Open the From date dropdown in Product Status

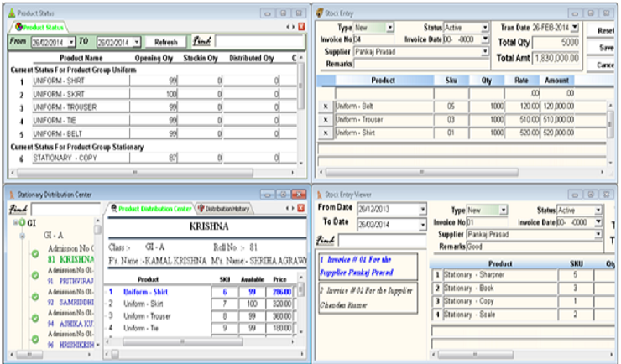coord(72,41)
